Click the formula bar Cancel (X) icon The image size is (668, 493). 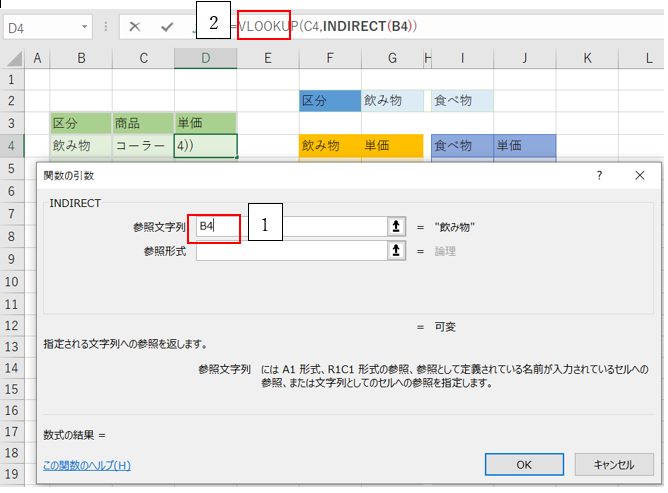click(135, 27)
